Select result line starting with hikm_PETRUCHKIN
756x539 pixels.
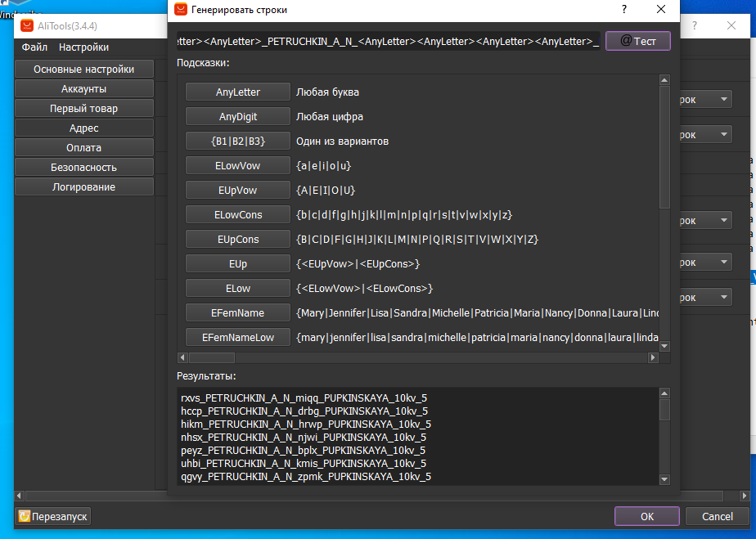[306, 424]
